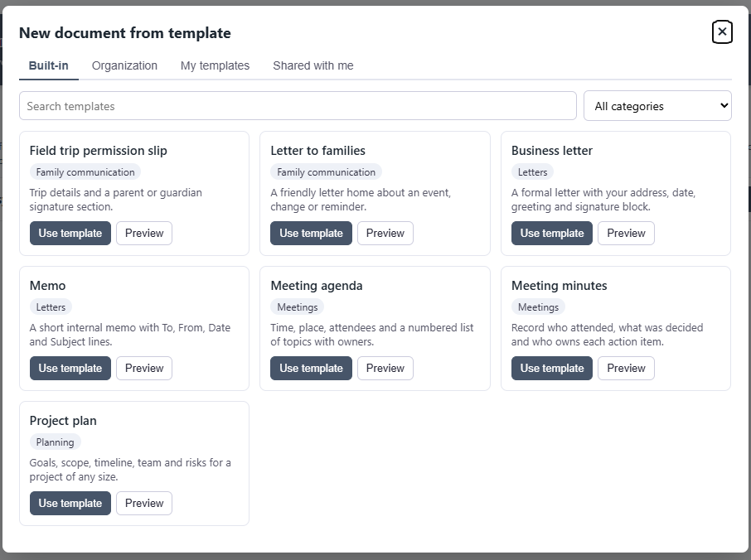Preview the Business letter template
This screenshot has height=560, width=751.
point(626,233)
